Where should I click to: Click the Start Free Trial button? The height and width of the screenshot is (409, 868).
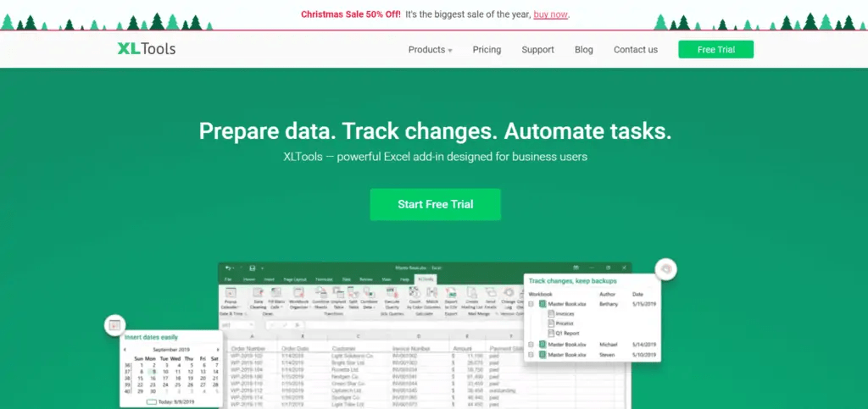pyautogui.click(x=435, y=205)
